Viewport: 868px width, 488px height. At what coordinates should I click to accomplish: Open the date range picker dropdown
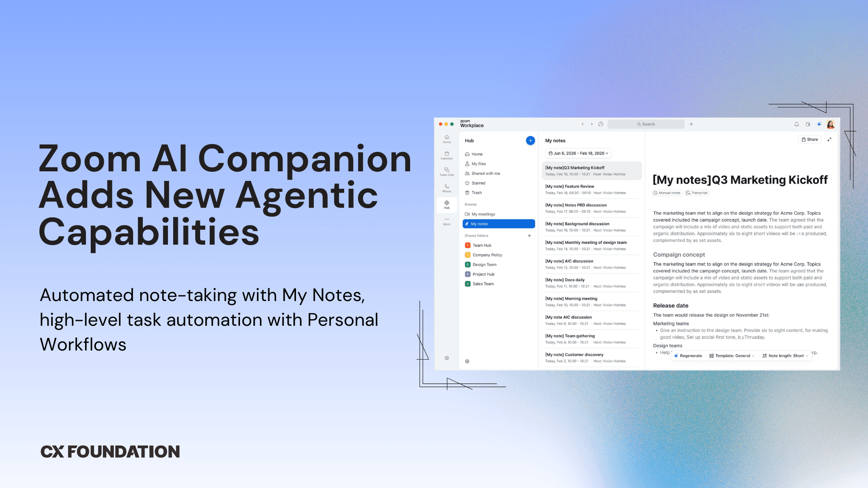tap(579, 153)
